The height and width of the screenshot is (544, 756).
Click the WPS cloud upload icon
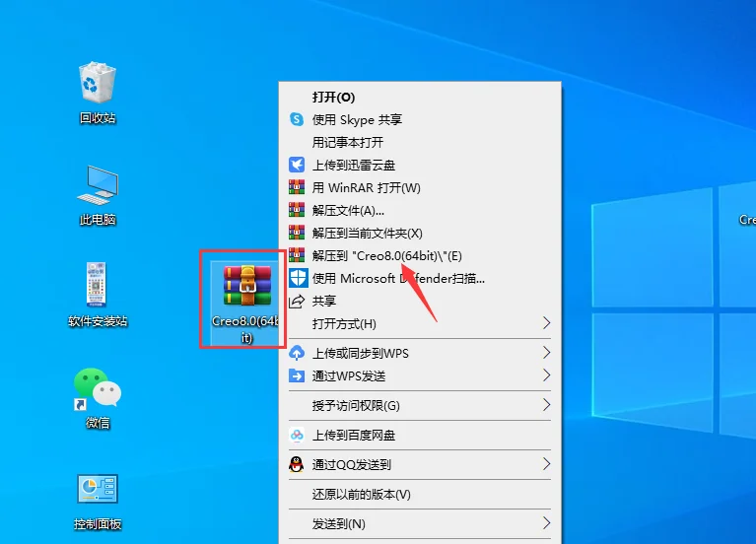pos(297,353)
